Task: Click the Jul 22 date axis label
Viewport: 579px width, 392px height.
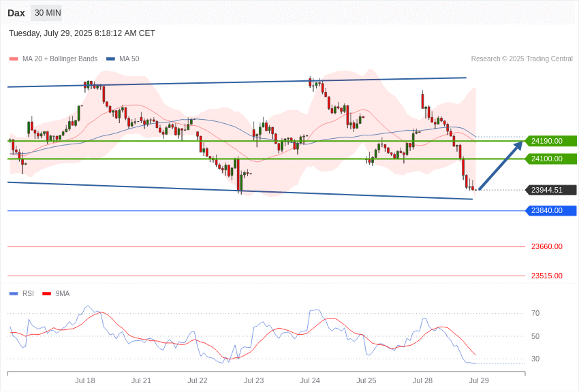Action: tap(198, 380)
